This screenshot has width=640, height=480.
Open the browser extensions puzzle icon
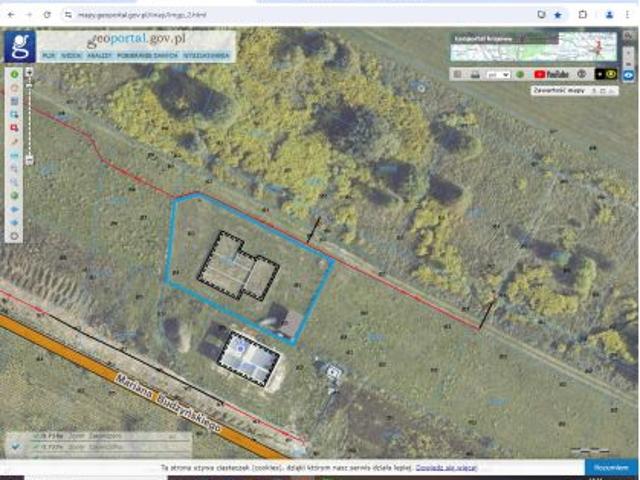pyautogui.click(x=583, y=15)
